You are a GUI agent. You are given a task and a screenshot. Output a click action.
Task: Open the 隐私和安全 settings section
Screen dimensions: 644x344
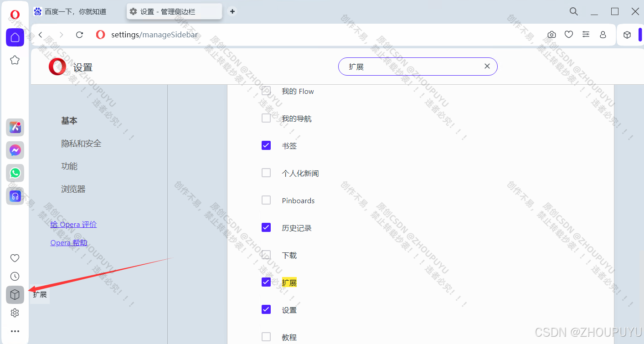(x=81, y=144)
